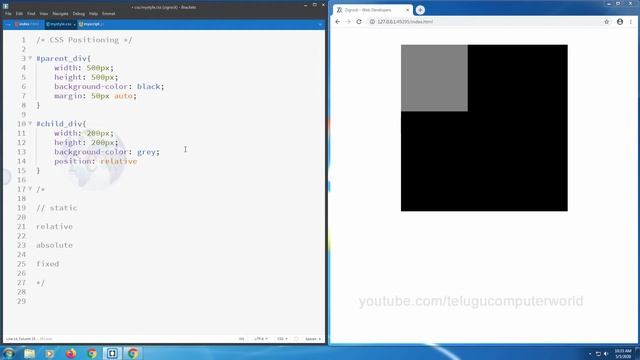Click the Chrome address bar URL

[405, 22]
